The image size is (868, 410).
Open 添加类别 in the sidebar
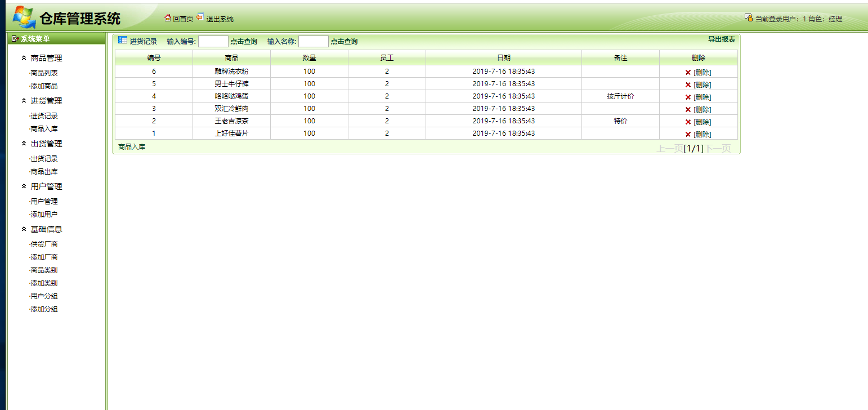pyautogui.click(x=44, y=283)
